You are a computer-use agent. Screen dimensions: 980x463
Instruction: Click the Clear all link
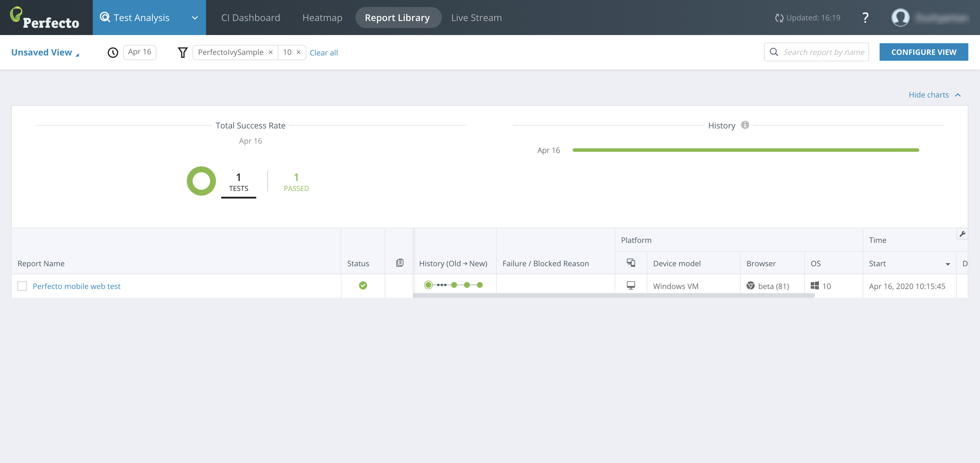[323, 53]
